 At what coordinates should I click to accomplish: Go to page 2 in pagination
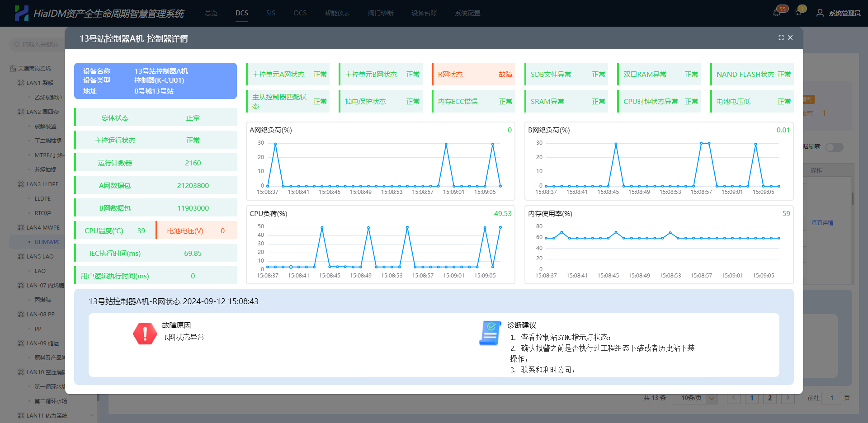(x=770, y=398)
